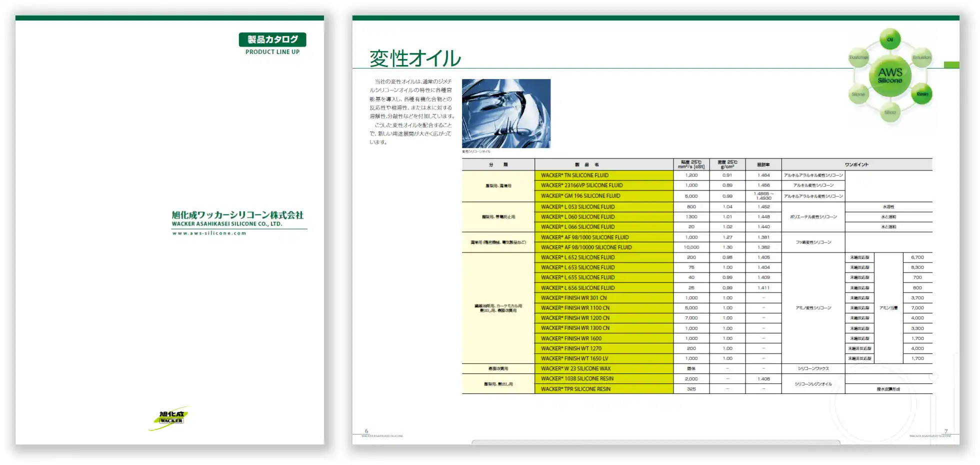Image resolution: width=980 pixels, height=465 pixels.
Task: Select WACKER FINISH WR 1300 CN row
Action: 604,328
